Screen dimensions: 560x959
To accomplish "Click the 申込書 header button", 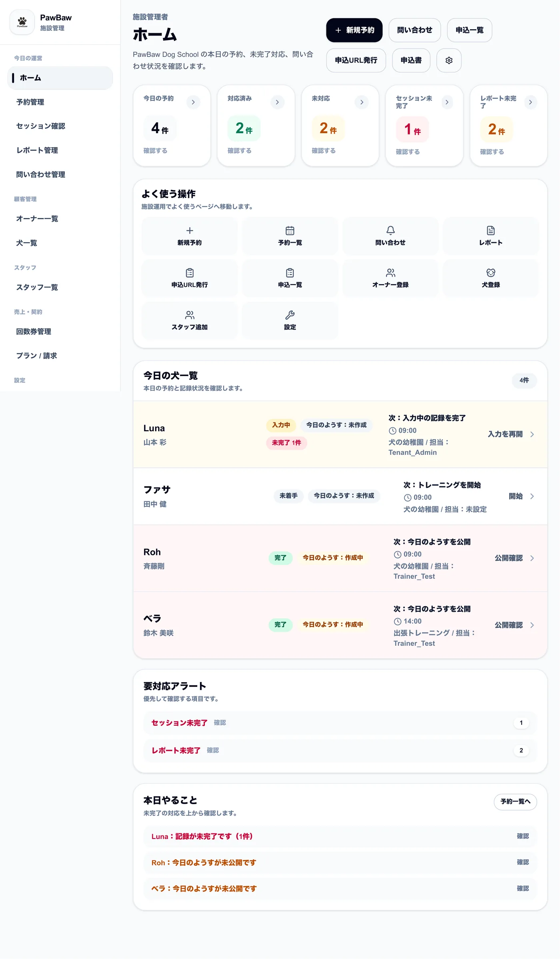I will (x=411, y=60).
